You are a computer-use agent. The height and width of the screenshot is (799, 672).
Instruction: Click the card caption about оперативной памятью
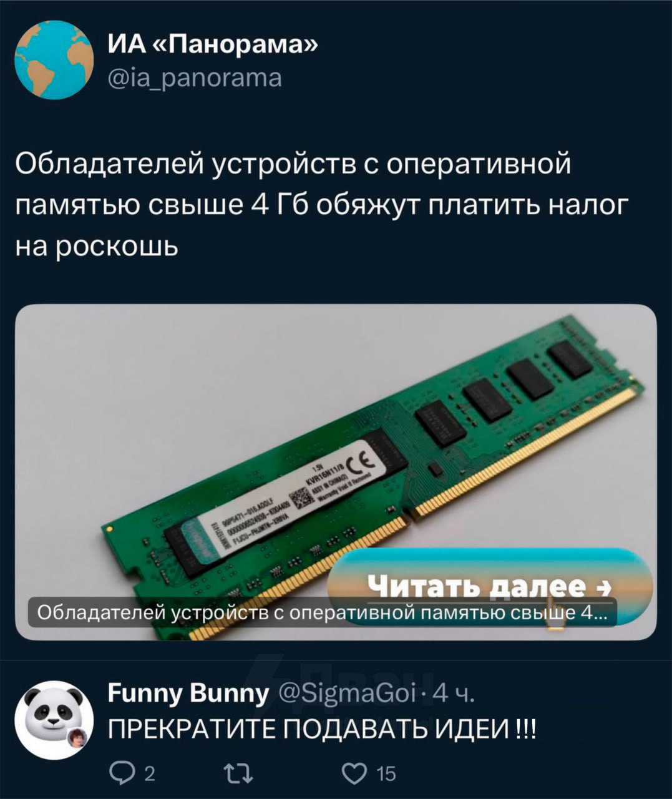tap(323, 612)
